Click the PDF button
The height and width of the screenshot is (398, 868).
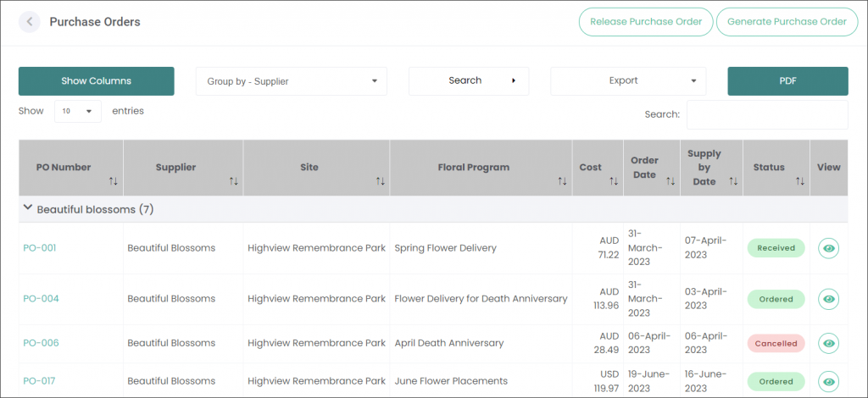pos(787,81)
